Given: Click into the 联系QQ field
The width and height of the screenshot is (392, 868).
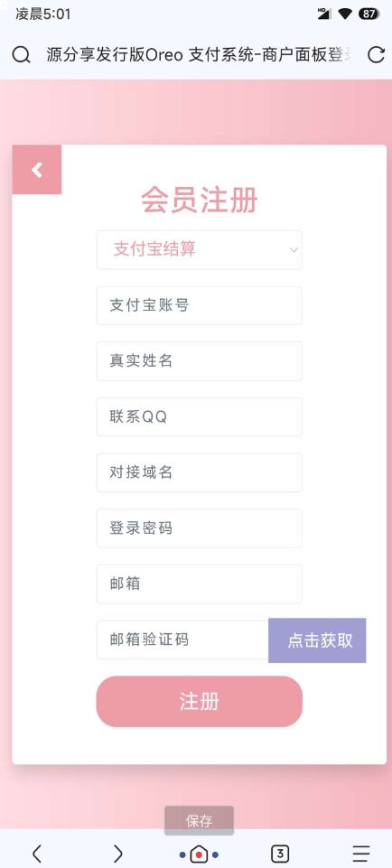Looking at the screenshot, I should (x=200, y=417).
